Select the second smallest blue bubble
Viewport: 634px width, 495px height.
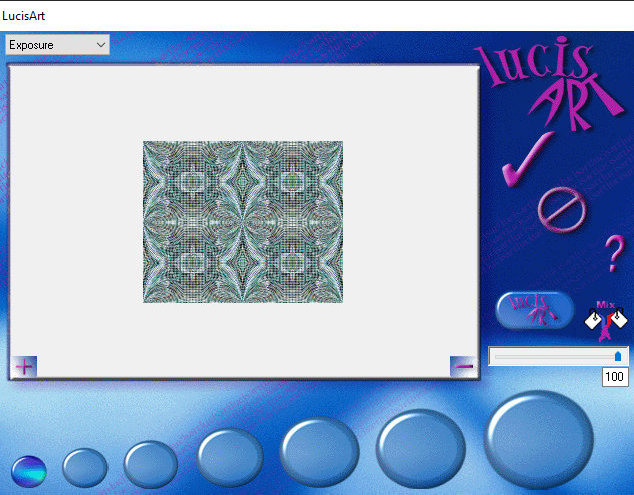[85, 467]
